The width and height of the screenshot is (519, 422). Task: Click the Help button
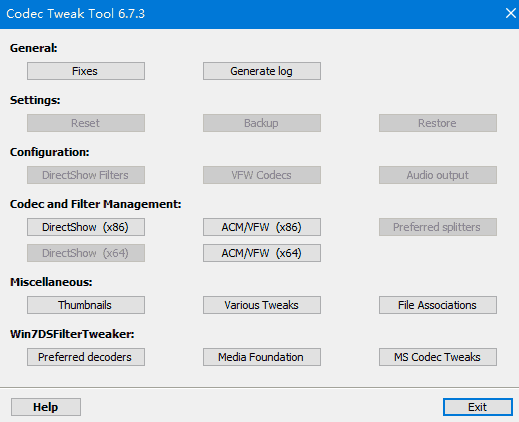[x=46, y=407]
